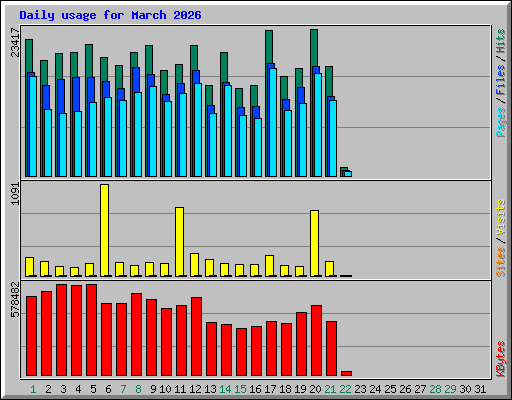Click day 4 on the date axis
512x400 pixels.
(78, 389)
